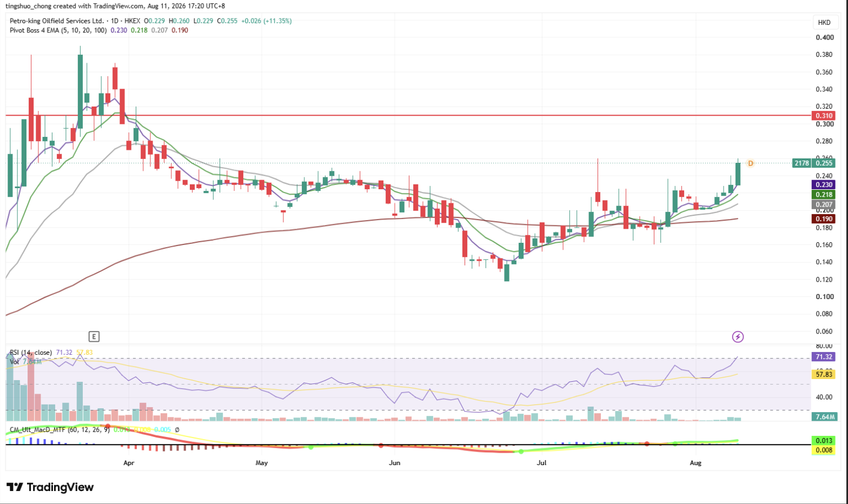Image resolution: width=848 pixels, height=504 pixels.
Task: Click the Pivot Boss 4 EMA legend
Action: click(58, 30)
